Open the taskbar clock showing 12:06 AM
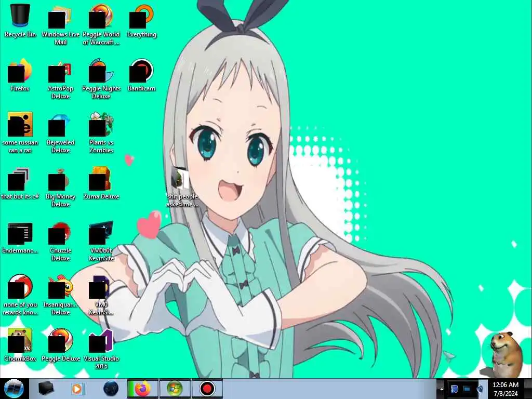This screenshot has height=399, width=532. click(x=506, y=389)
